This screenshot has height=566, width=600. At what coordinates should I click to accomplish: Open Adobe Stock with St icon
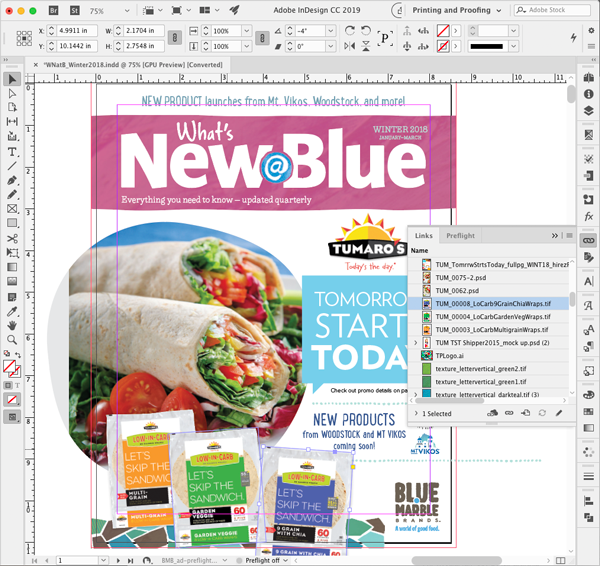(x=75, y=11)
